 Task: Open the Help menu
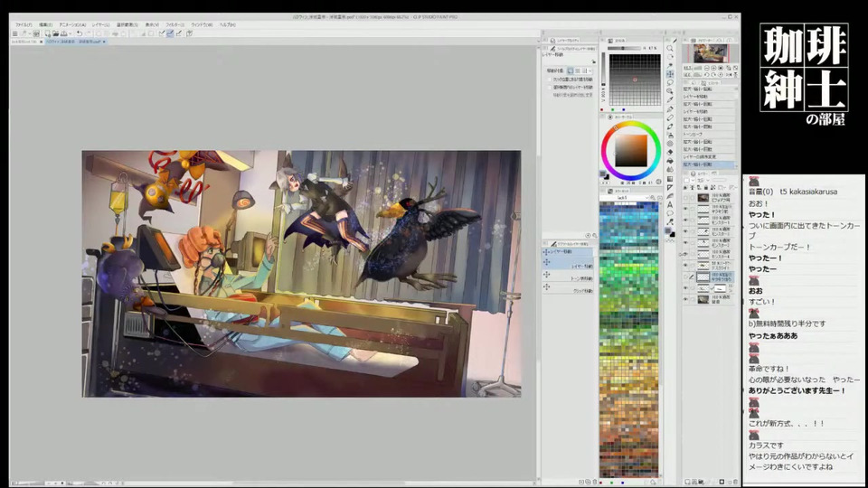click(x=227, y=24)
